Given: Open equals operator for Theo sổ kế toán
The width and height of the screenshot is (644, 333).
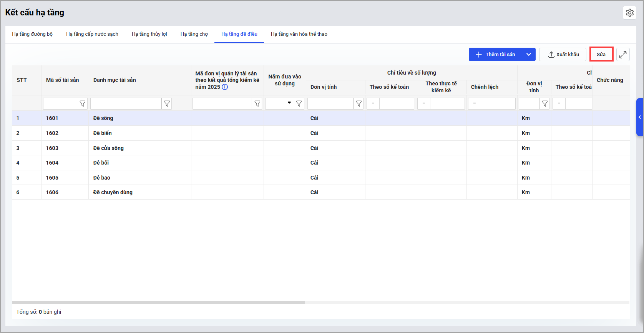Looking at the screenshot, I should click(373, 104).
